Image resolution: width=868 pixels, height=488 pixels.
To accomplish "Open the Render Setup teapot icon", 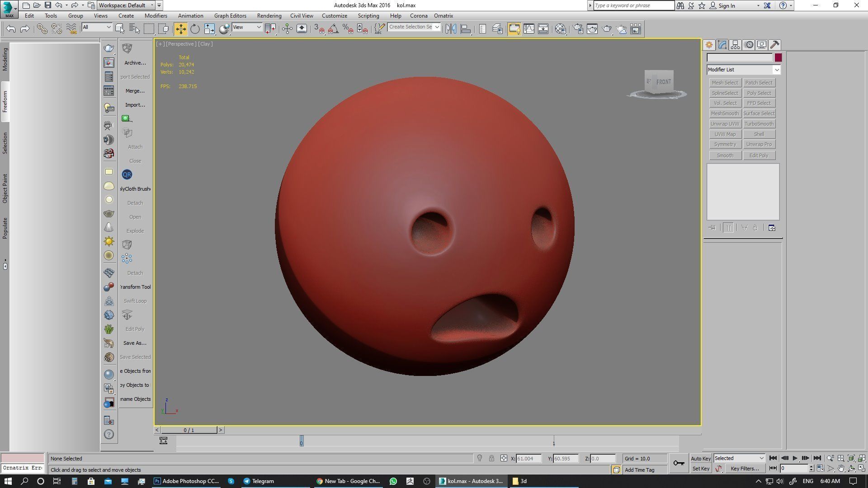I will click(x=578, y=29).
